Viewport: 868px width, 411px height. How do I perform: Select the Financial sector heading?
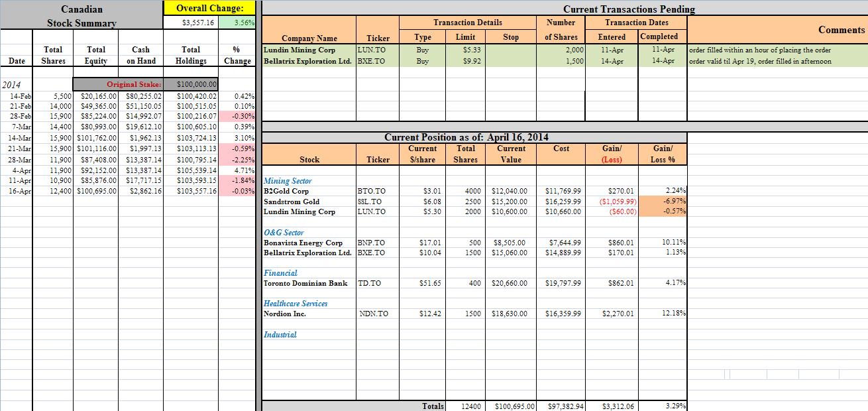(x=280, y=272)
